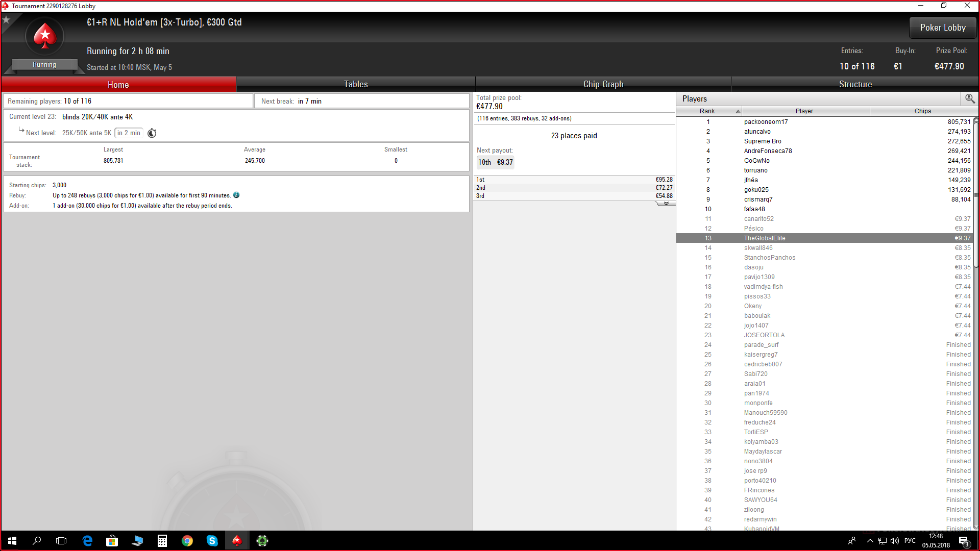The height and width of the screenshot is (551, 980).
Task: Click the rebuy info icon
Action: (236, 195)
